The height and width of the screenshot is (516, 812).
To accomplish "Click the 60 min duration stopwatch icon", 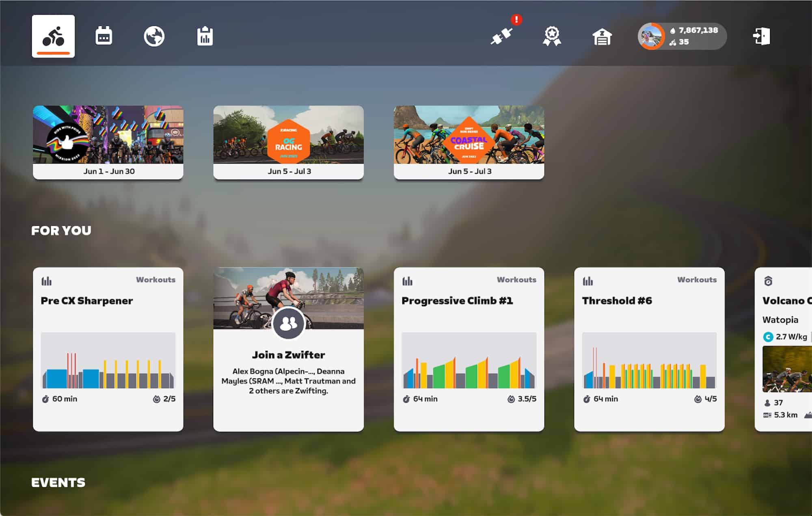I will (45, 399).
